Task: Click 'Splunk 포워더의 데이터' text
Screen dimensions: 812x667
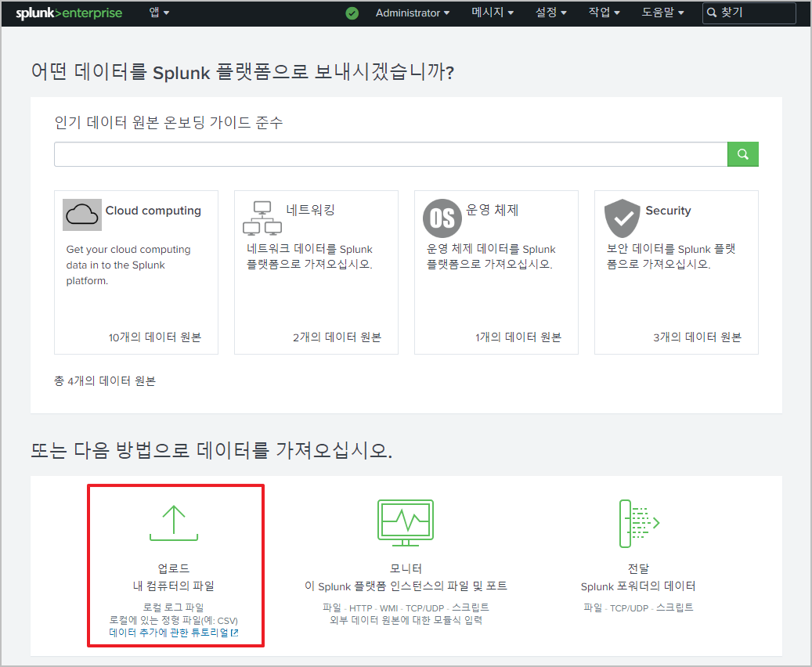Action: [x=638, y=586]
